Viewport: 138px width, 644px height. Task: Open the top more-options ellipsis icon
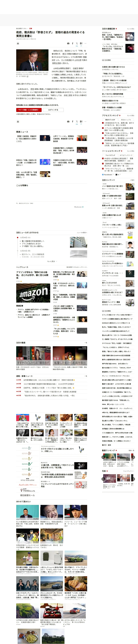pos(85,43)
